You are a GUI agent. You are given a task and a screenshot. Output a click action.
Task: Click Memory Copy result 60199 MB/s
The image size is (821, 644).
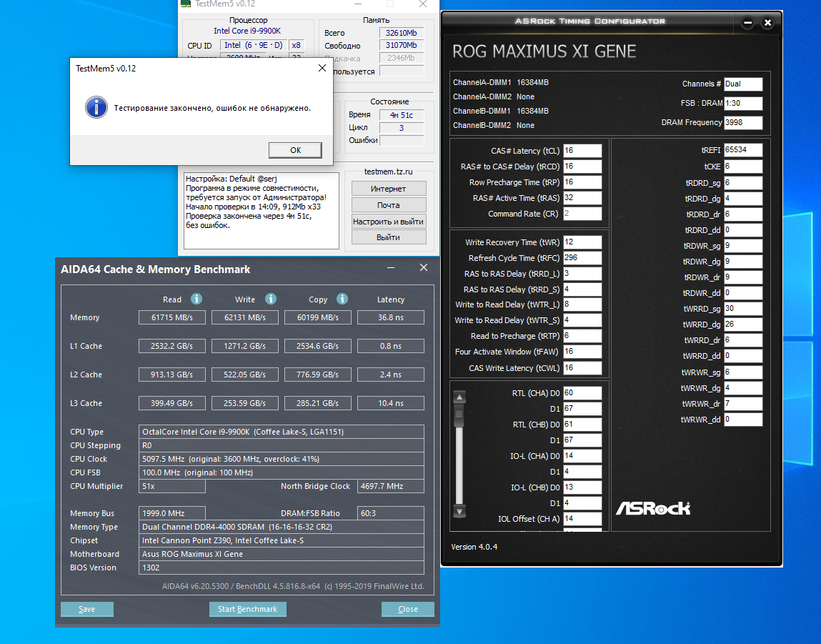click(317, 317)
